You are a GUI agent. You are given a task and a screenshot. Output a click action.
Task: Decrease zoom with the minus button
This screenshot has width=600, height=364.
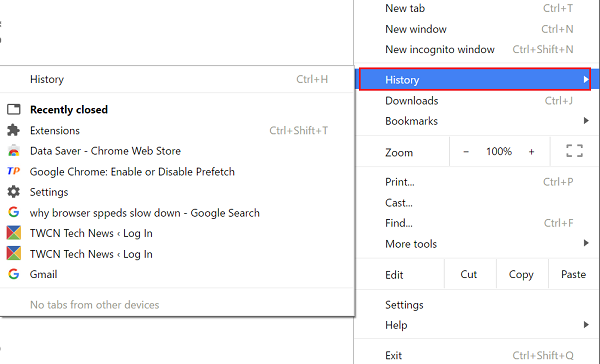466,152
